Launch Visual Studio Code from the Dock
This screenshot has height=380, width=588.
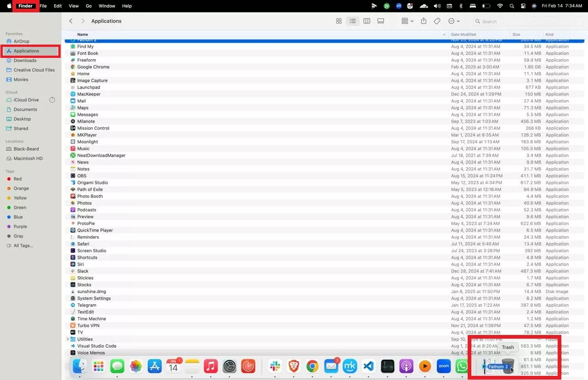[x=368, y=366]
